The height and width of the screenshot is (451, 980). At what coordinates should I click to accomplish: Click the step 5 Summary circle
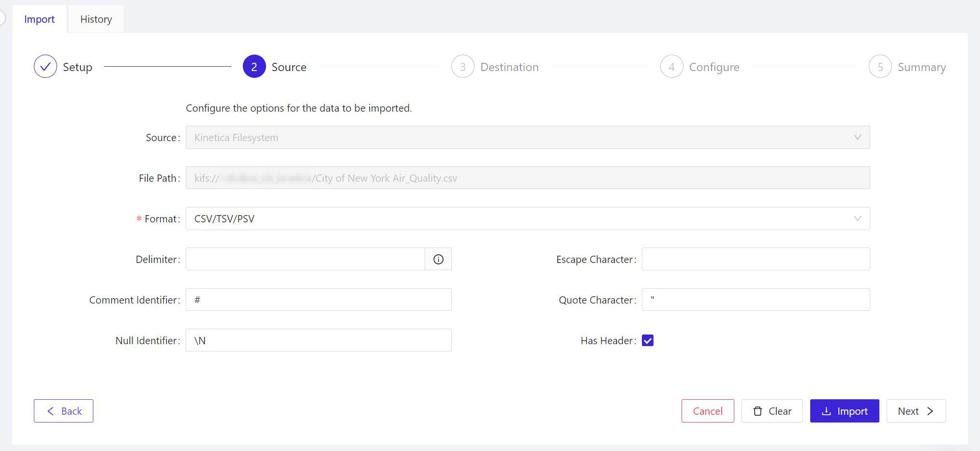(x=880, y=67)
